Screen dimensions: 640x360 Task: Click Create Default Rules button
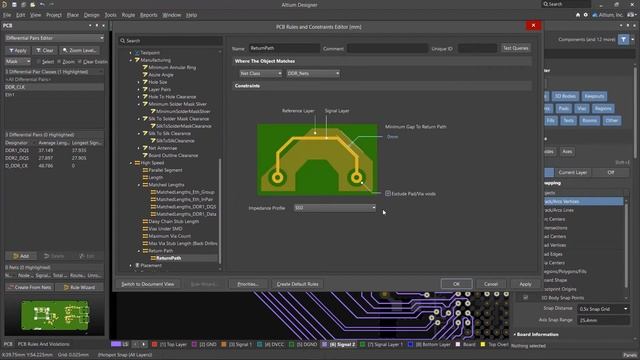click(x=297, y=284)
